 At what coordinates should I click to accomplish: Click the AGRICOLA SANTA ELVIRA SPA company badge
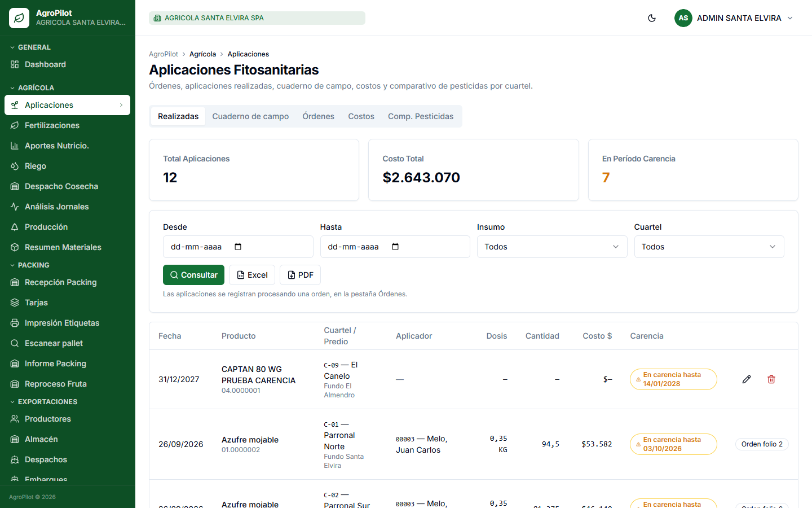257,18
